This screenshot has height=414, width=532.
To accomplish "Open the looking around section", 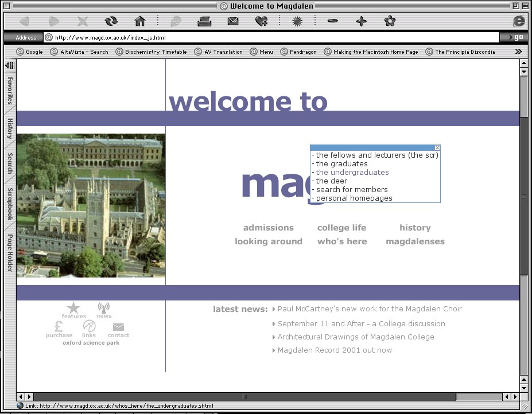I will [x=269, y=241].
